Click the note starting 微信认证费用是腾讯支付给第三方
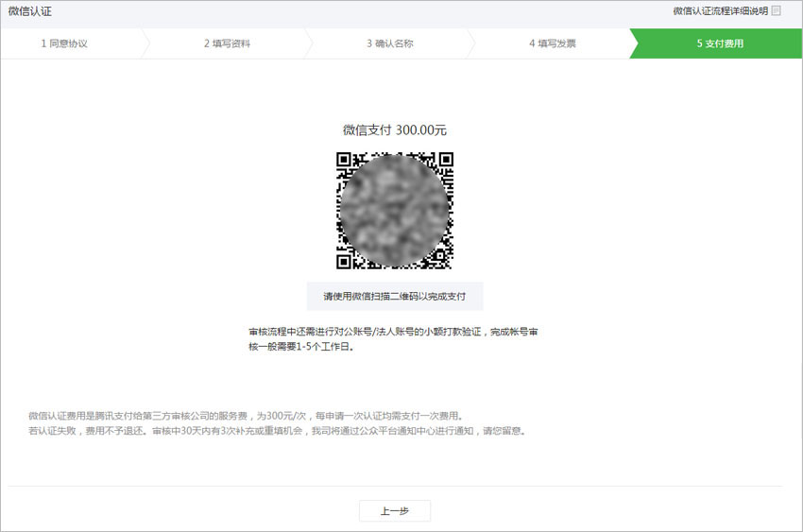The height and width of the screenshot is (532, 803). [246, 416]
